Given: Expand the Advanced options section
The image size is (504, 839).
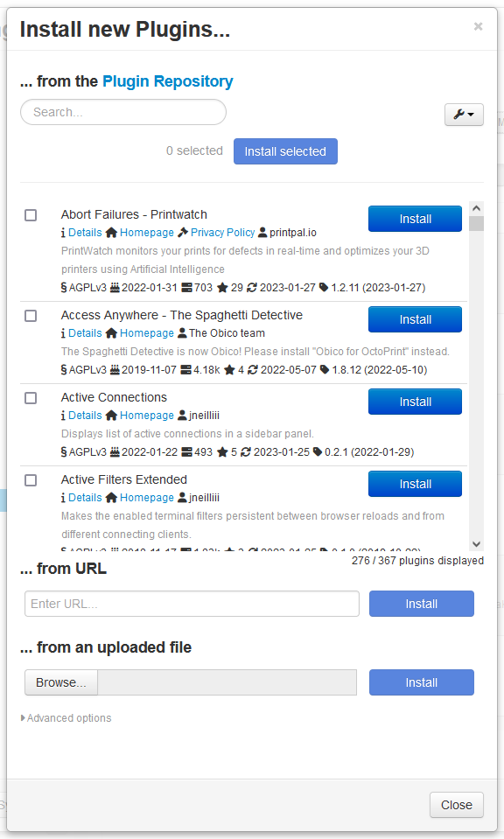Looking at the screenshot, I should [66, 717].
